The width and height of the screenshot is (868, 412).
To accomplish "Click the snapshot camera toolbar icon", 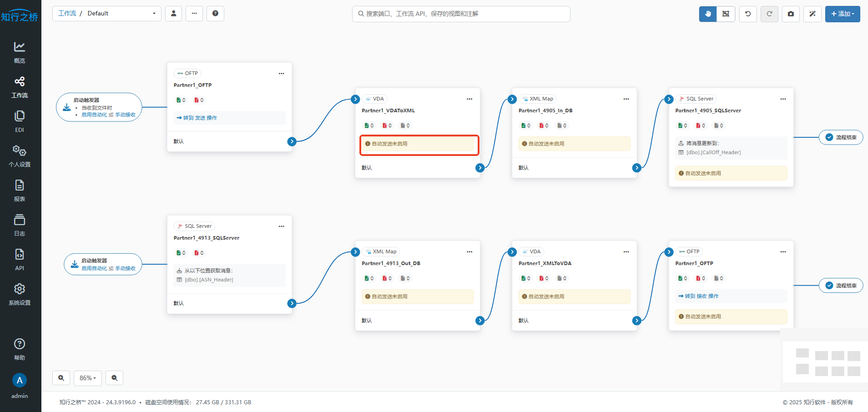I will pos(791,14).
